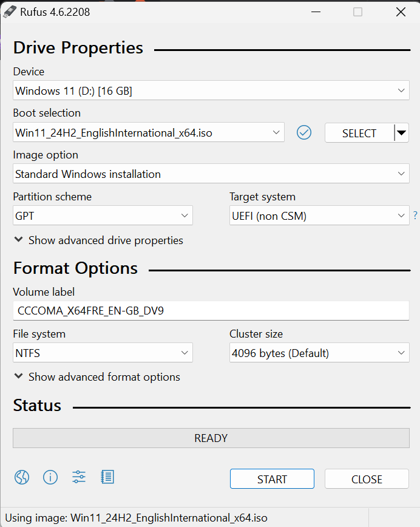
Task: Click the READY status progress bar
Action: [211, 438]
